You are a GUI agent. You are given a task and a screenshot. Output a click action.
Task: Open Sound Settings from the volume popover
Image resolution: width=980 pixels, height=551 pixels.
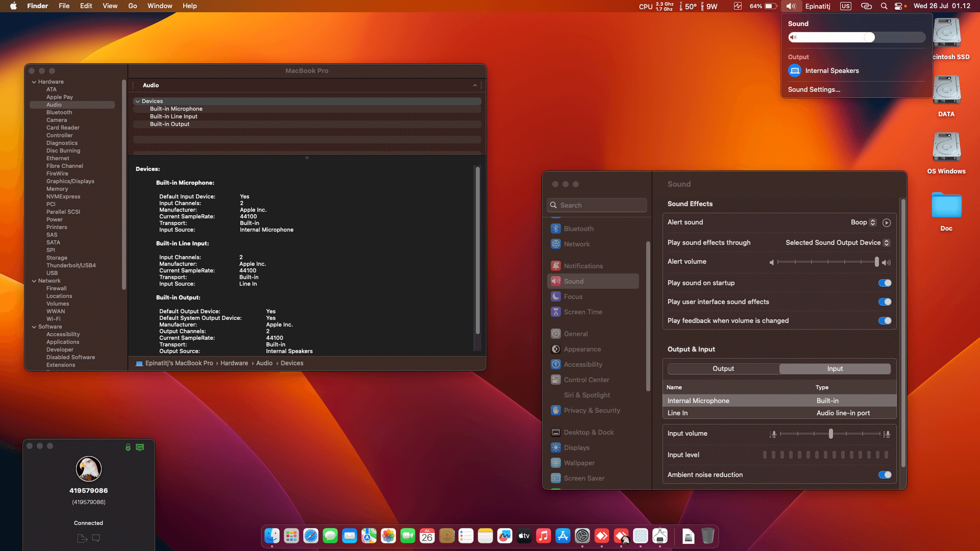814,89
